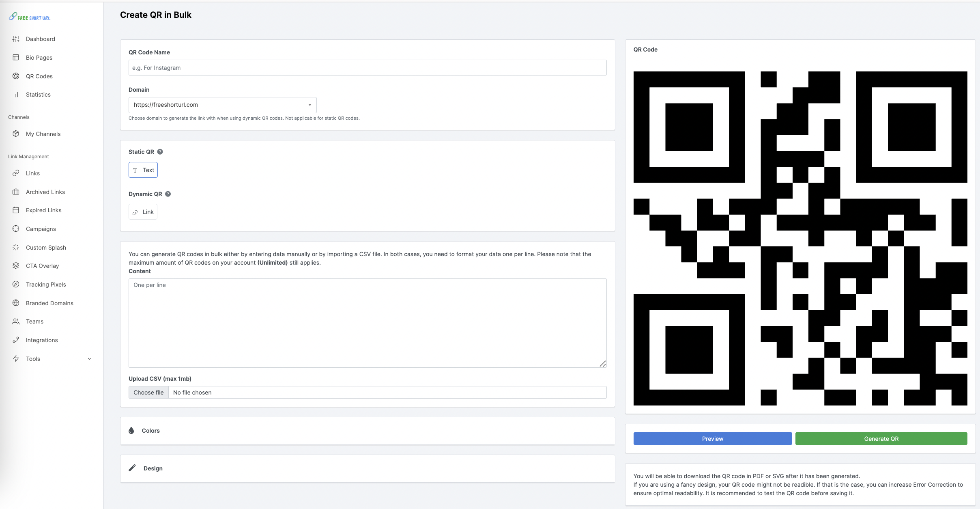This screenshot has height=509, width=980.
Task: Open the Branded Domains section
Action: click(49, 303)
